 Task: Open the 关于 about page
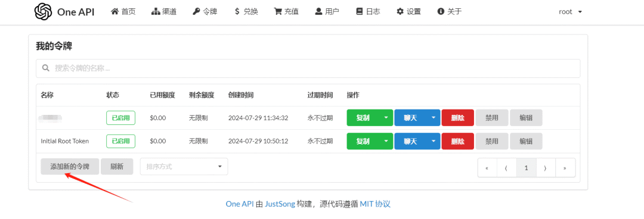450,11
